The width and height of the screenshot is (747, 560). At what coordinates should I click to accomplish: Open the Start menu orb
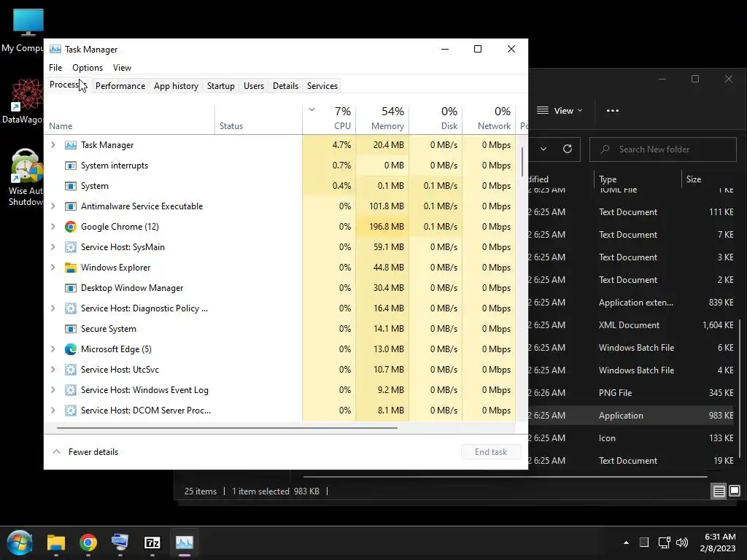point(20,542)
